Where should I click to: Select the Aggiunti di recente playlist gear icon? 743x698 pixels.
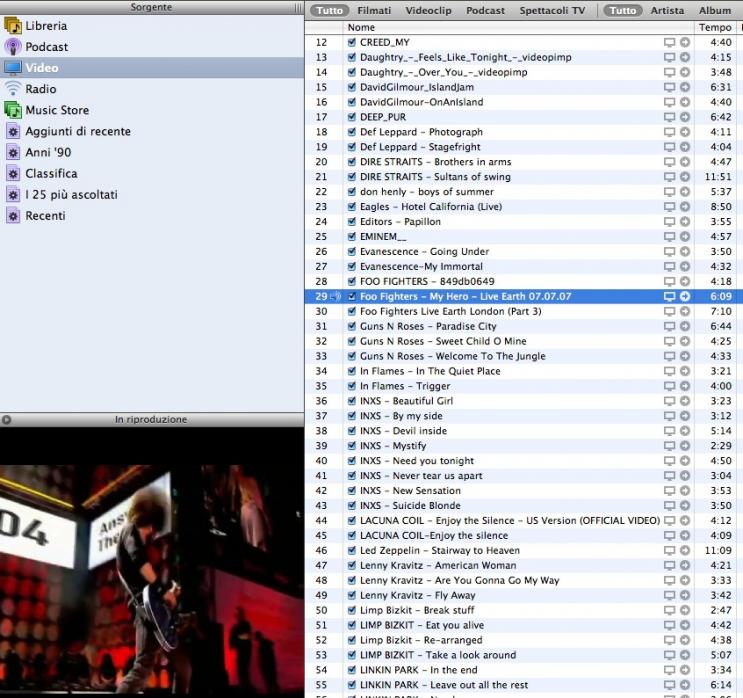pos(13,131)
